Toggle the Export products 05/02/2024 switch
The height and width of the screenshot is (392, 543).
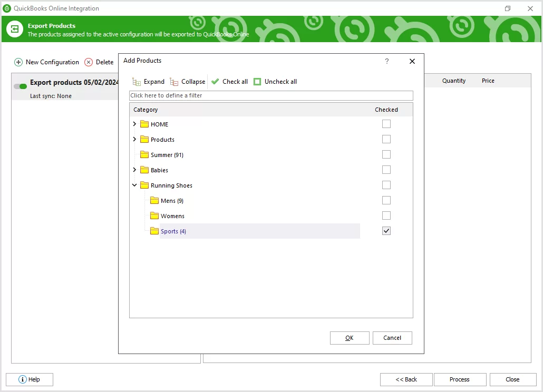click(20, 86)
